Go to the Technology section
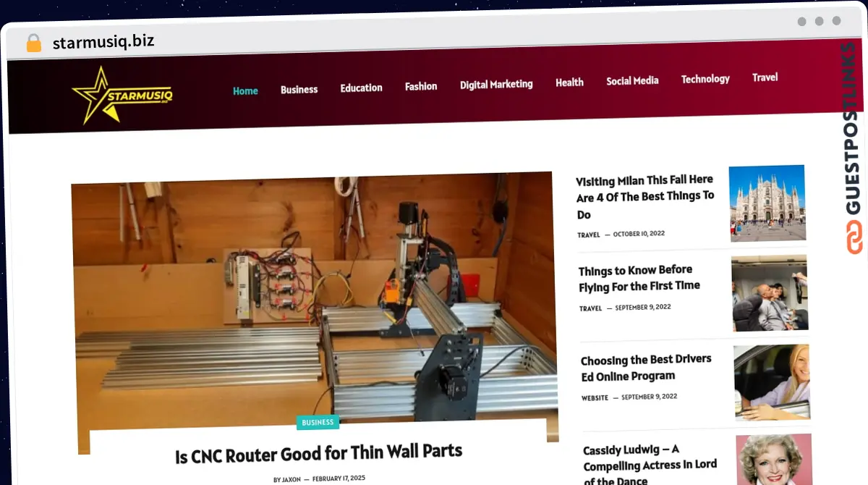 [705, 79]
